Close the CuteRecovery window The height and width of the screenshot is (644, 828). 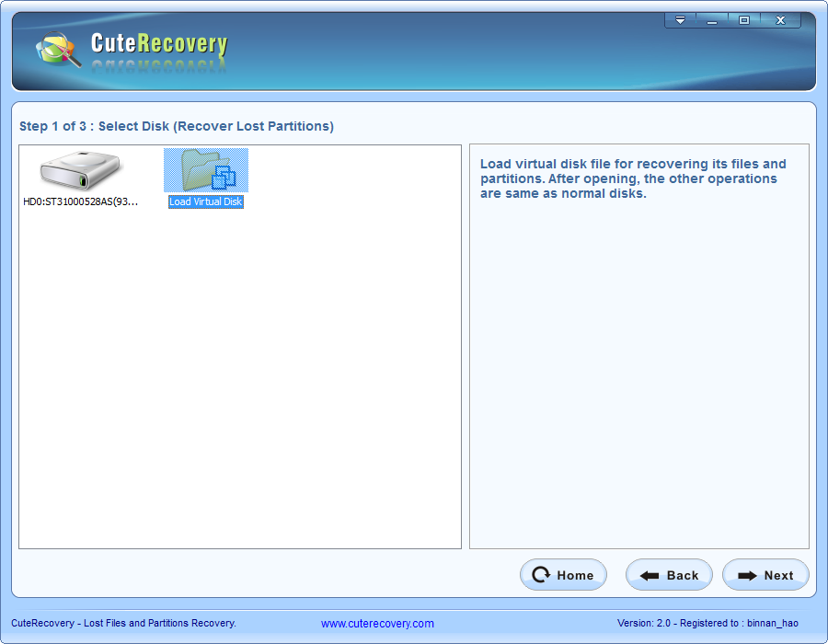pos(780,20)
